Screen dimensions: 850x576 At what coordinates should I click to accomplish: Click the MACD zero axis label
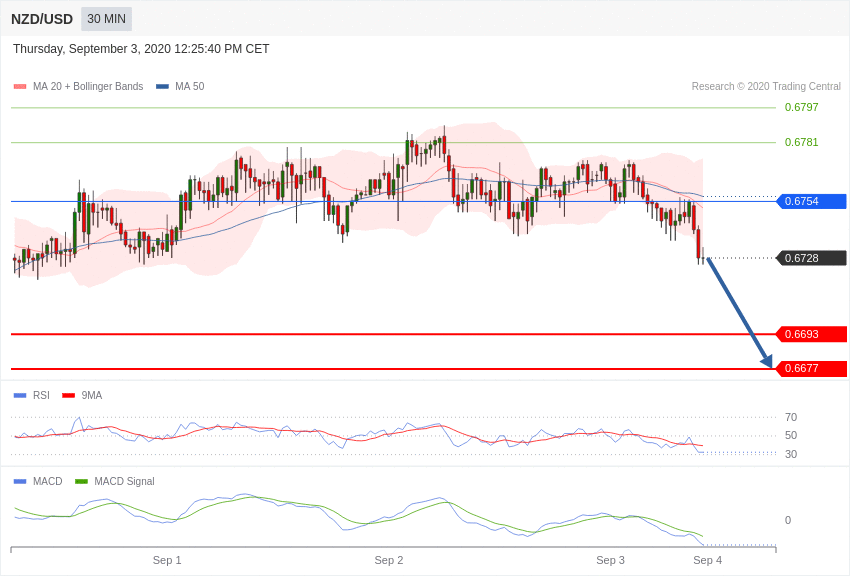(788, 520)
